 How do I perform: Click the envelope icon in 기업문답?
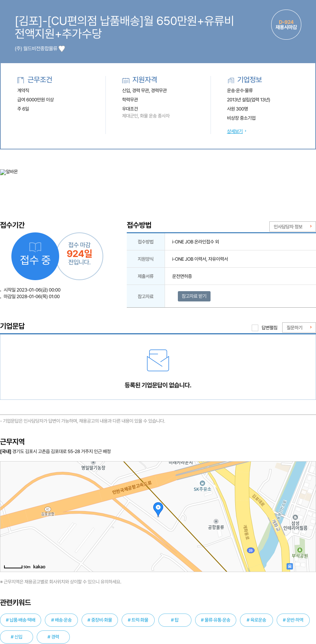pos(158,360)
